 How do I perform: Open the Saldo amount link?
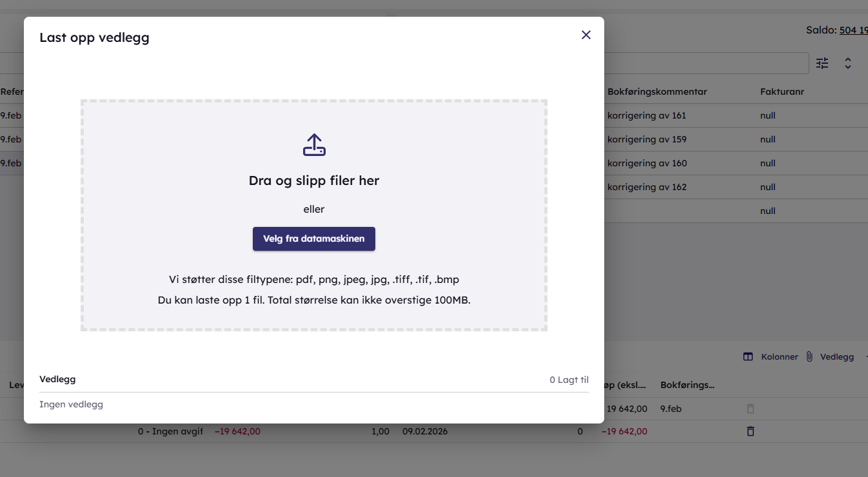tap(853, 30)
